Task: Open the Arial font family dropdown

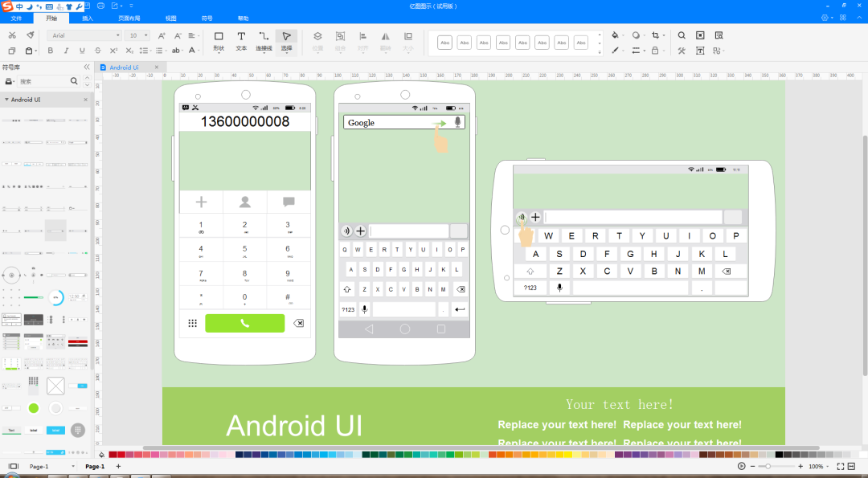Action: pyautogui.click(x=85, y=35)
